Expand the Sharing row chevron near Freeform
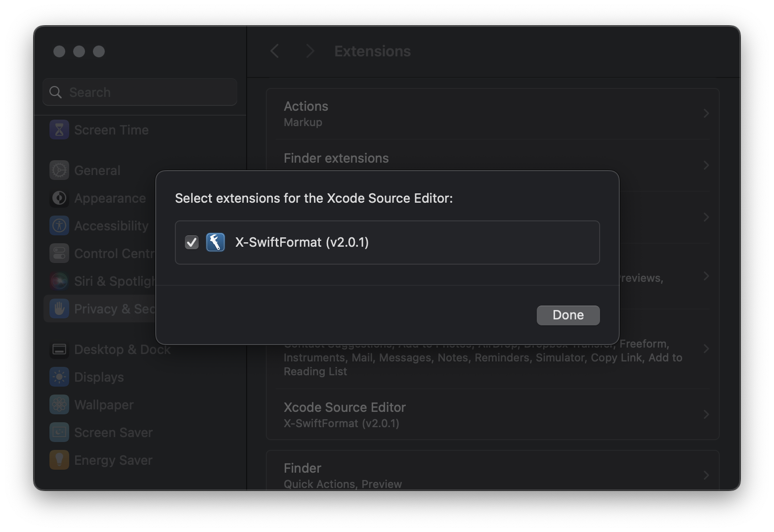 tap(706, 349)
